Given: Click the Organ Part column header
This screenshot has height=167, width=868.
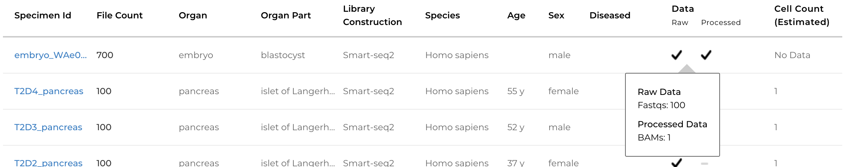Looking at the screenshot, I should [286, 15].
